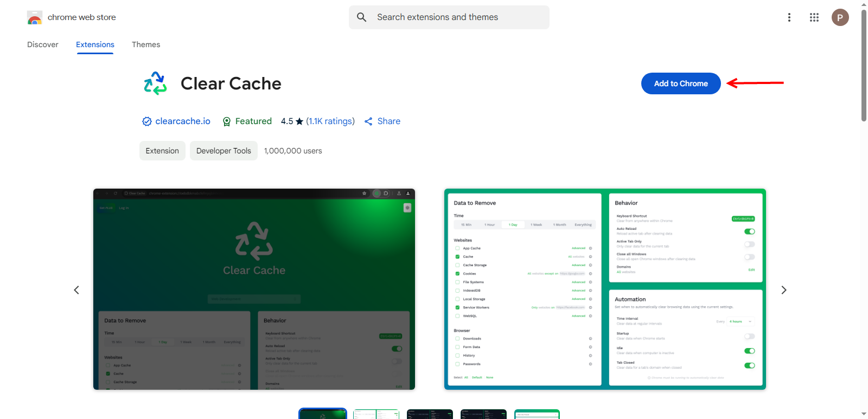Select the Extensions tab
This screenshot has width=868, height=419.
click(95, 44)
